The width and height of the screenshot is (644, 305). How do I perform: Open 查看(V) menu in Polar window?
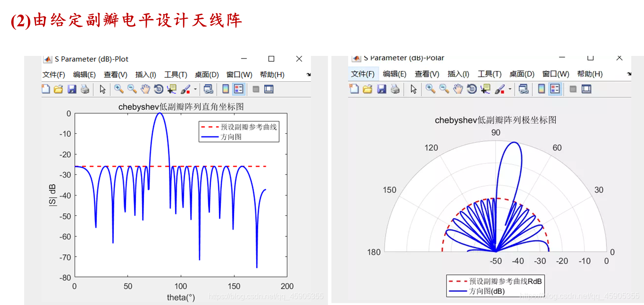pyautogui.click(x=427, y=74)
